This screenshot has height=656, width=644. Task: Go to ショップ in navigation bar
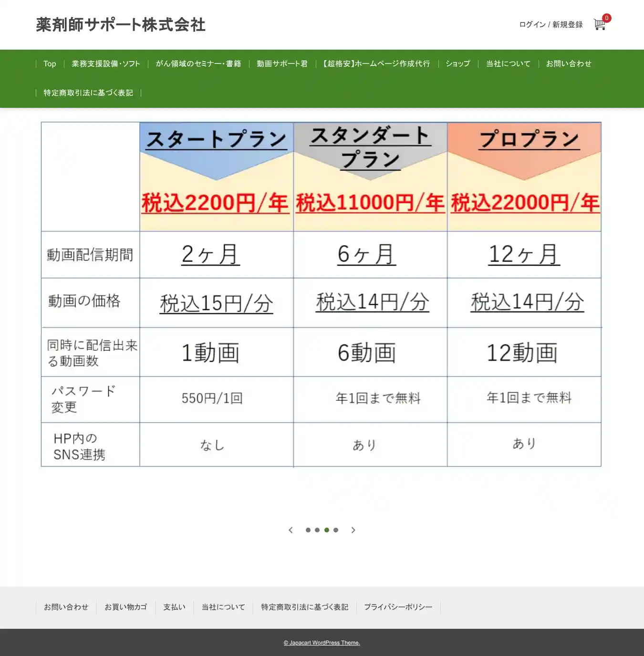click(x=458, y=64)
